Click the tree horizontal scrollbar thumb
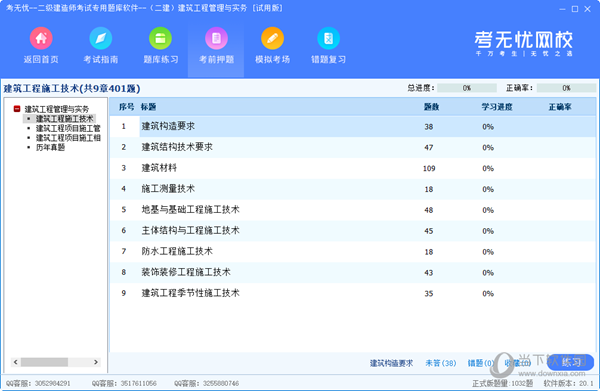Screen dimensions: 600x391 point(44,362)
